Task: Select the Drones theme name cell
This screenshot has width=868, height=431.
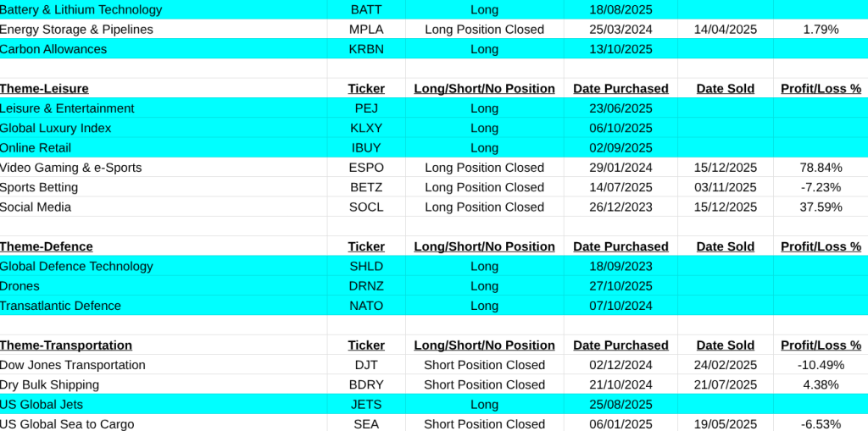Action: (x=19, y=286)
